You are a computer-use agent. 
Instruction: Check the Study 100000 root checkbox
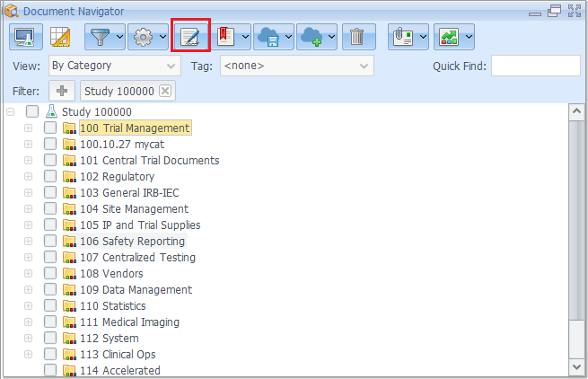point(32,111)
